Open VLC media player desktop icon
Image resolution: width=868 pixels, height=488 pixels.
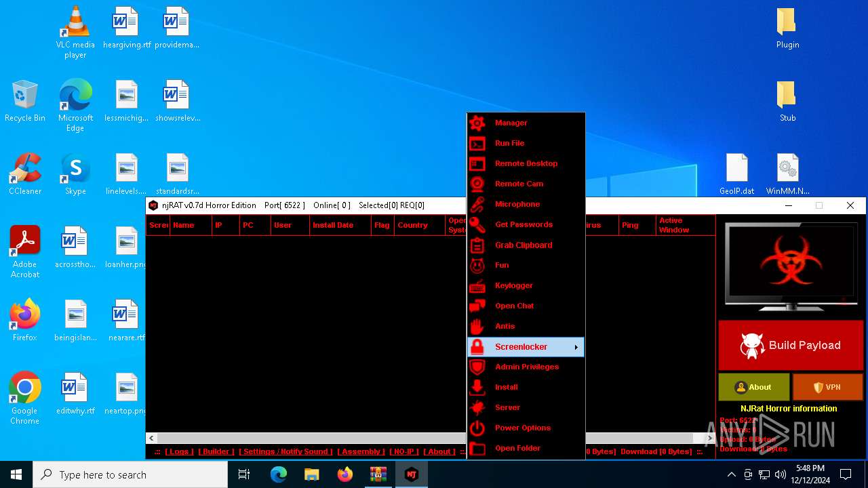[75, 32]
